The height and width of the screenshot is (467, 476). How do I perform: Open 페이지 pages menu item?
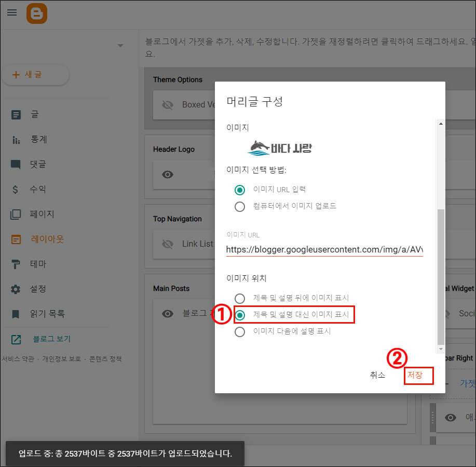[42, 214]
